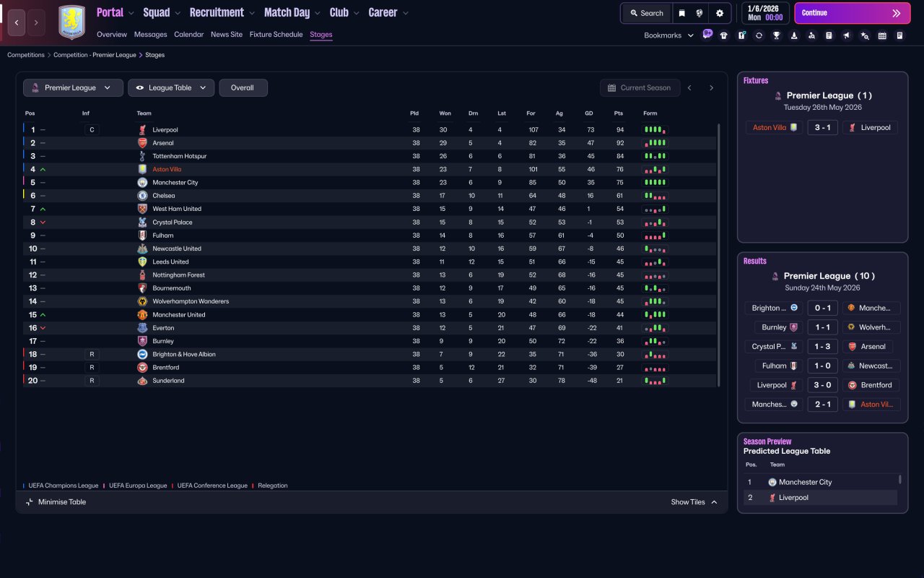Select Brighton & Hove Albion row
This screenshot has height=578, width=924.
pos(370,354)
